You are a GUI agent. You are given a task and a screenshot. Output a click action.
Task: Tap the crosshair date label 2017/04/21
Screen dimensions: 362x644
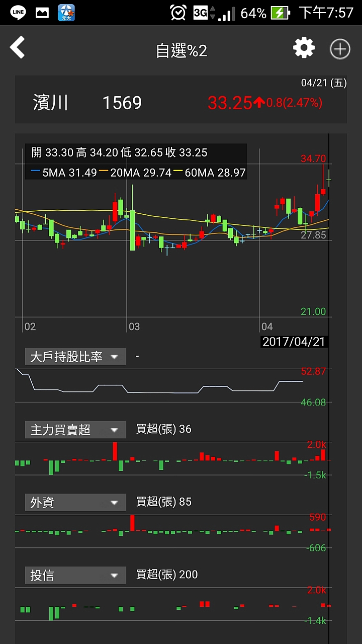coord(294,342)
